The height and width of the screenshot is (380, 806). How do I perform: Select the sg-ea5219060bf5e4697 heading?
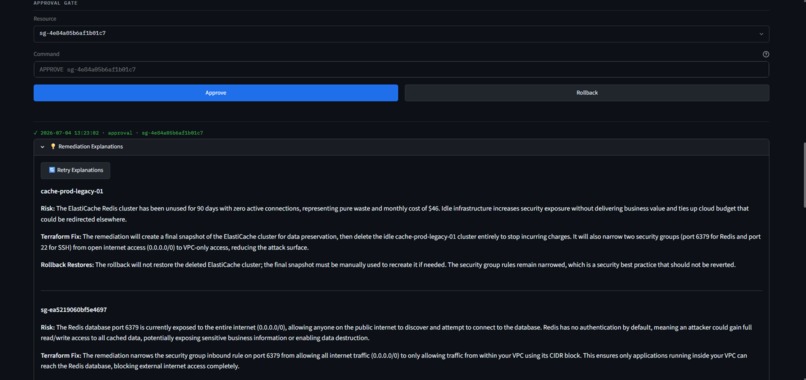click(74, 310)
